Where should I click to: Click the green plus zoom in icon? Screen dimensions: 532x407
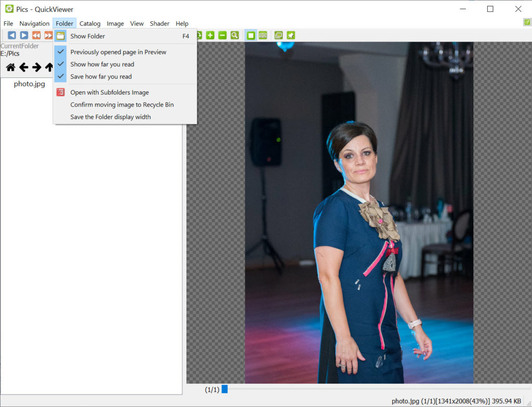pos(210,35)
